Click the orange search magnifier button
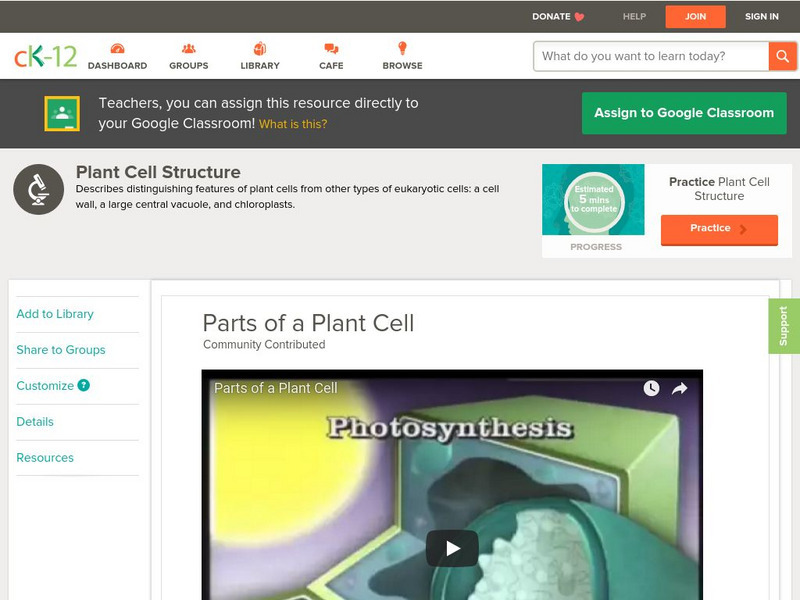800x600 pixels. pos(782,56)
